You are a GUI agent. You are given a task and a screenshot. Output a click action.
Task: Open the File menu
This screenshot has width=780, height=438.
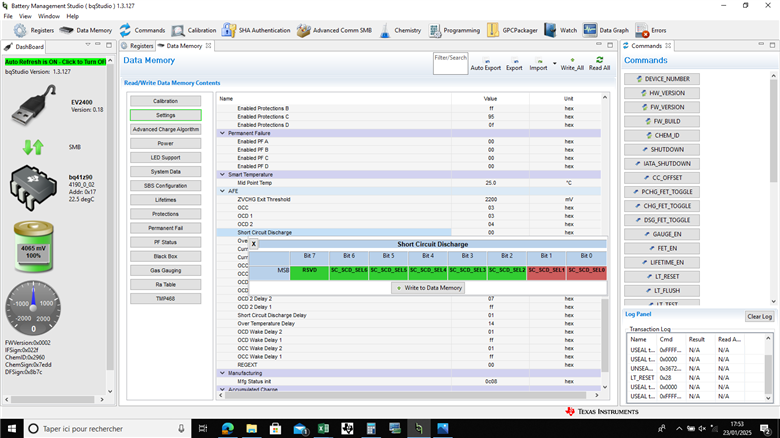coord(8,16)
